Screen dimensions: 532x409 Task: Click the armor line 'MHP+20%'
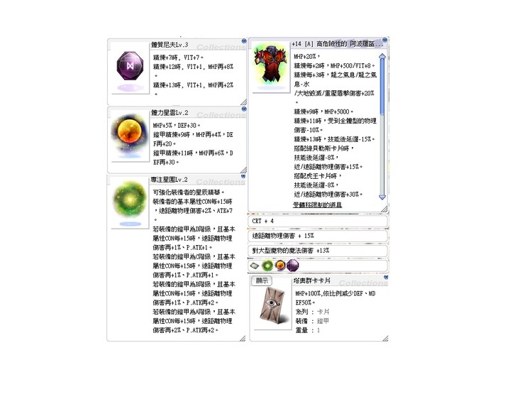306,56
